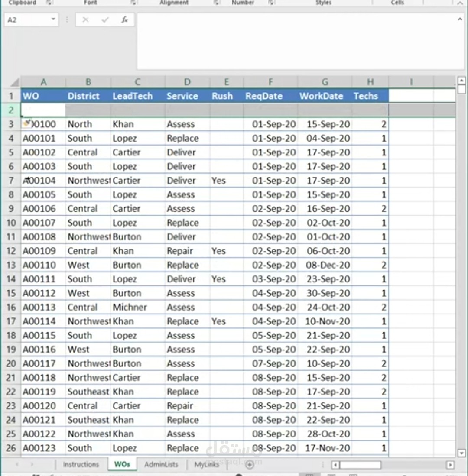Image resolution: width=468 pixels, height=476 pixels.
Task: Open the Alignment dialog launcher
Action: click(216, 3)
